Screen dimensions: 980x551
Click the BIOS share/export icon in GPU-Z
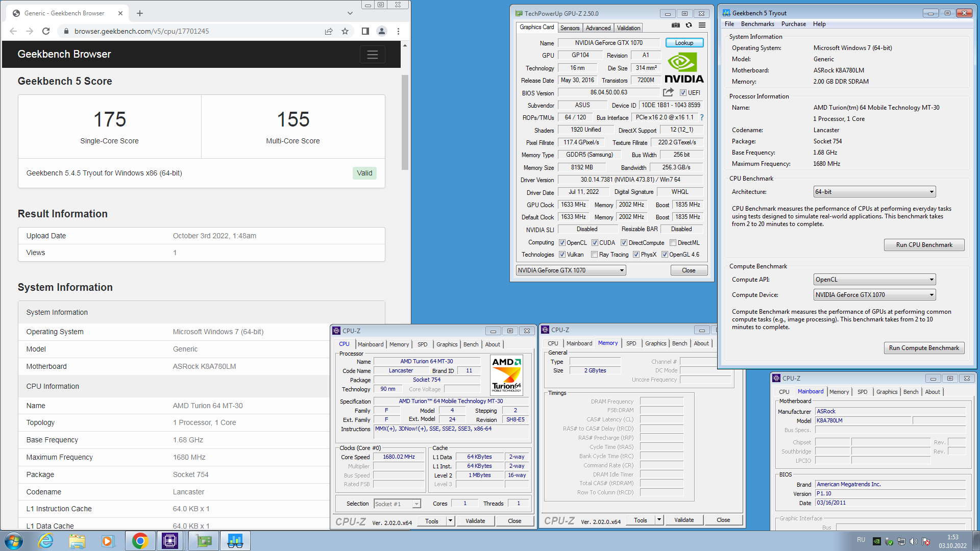(668, 92)
